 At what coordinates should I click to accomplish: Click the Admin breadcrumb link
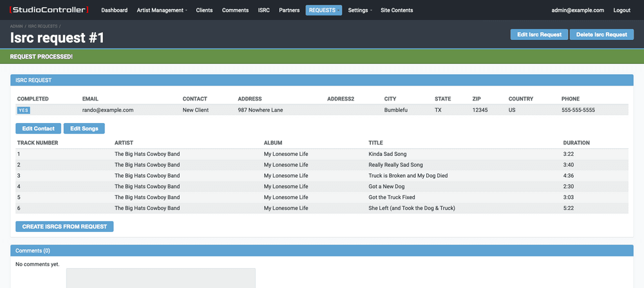16,26
